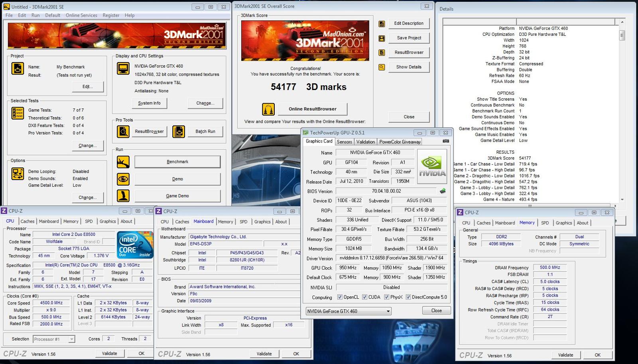The height and width of the screenshot is (364, 638).
Task: Open the File menu in 3DMark2001 SE
Action: click(x=9, y=16)
